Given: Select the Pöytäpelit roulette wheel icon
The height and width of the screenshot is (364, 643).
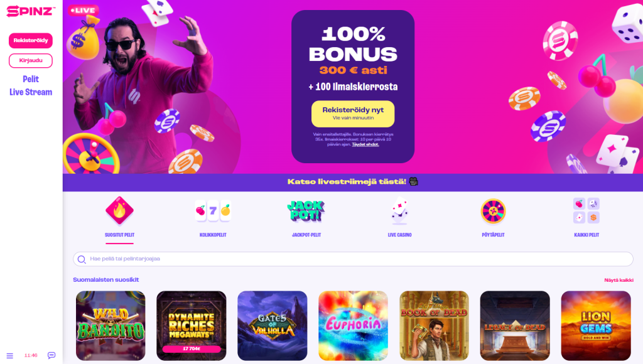Looking at the screenshot, I should tap(493, 211).
